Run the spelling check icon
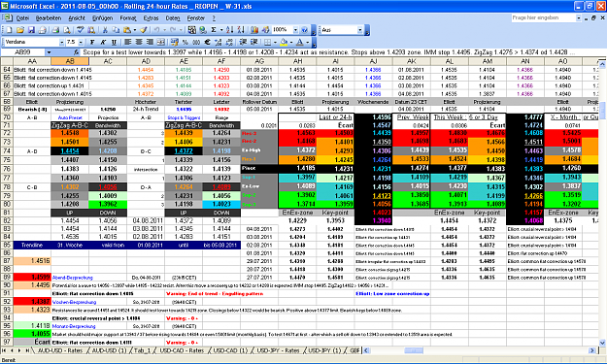 81,30
